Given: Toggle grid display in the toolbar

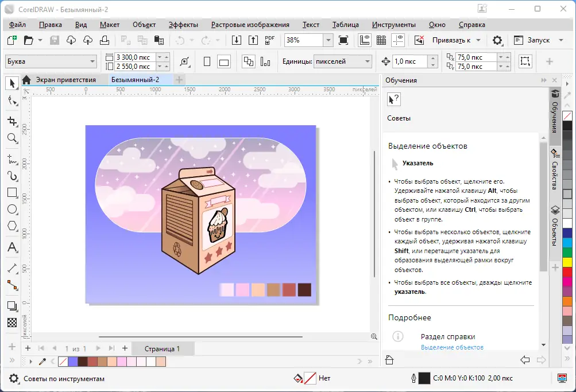Looking at the screenshot, I should click(x=381, y=40).
